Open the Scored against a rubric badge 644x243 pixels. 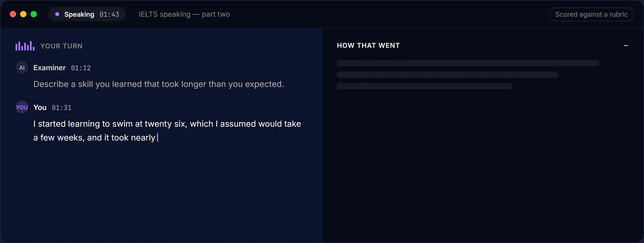[x=591, y=14]
